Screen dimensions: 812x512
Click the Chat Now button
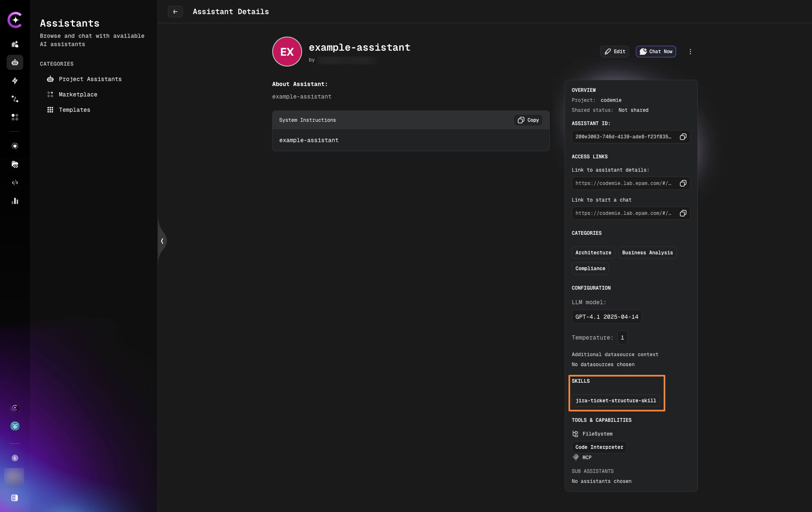(x=656, y=52)
